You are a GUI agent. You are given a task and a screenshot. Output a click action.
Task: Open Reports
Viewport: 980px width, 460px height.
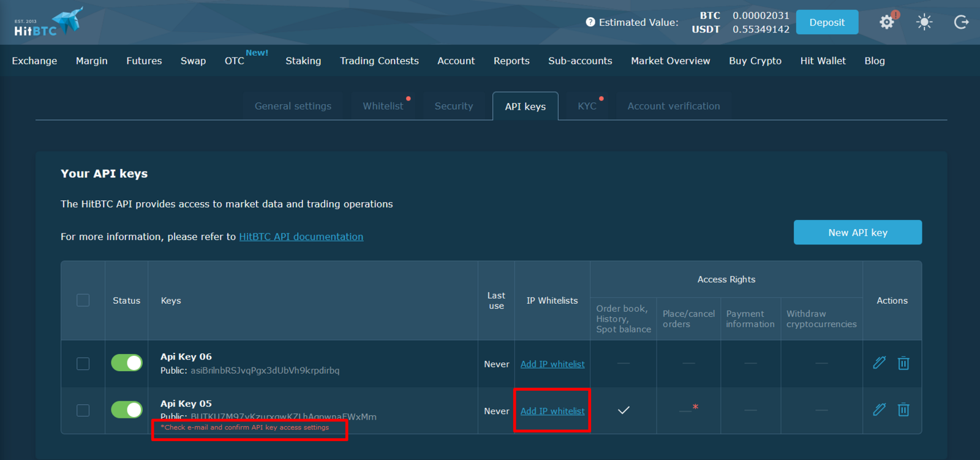(511, 61)
